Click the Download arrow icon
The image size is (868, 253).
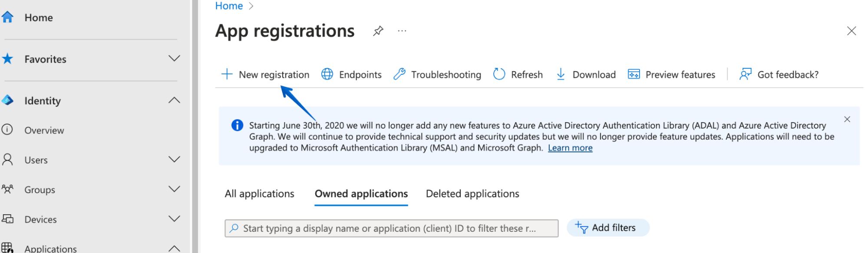point(561,74)
